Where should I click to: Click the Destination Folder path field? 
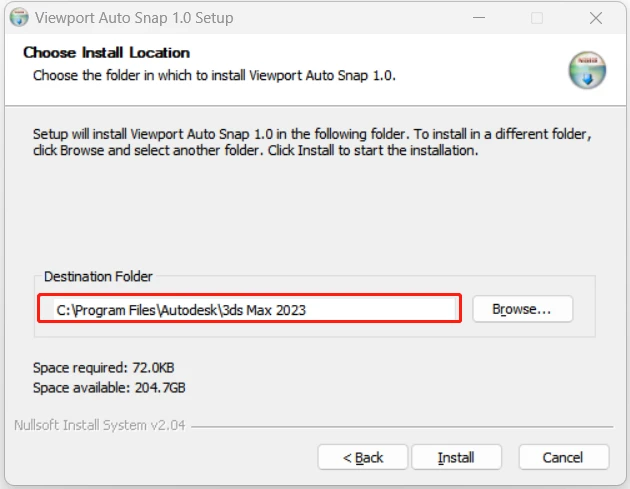coord(250,309)
